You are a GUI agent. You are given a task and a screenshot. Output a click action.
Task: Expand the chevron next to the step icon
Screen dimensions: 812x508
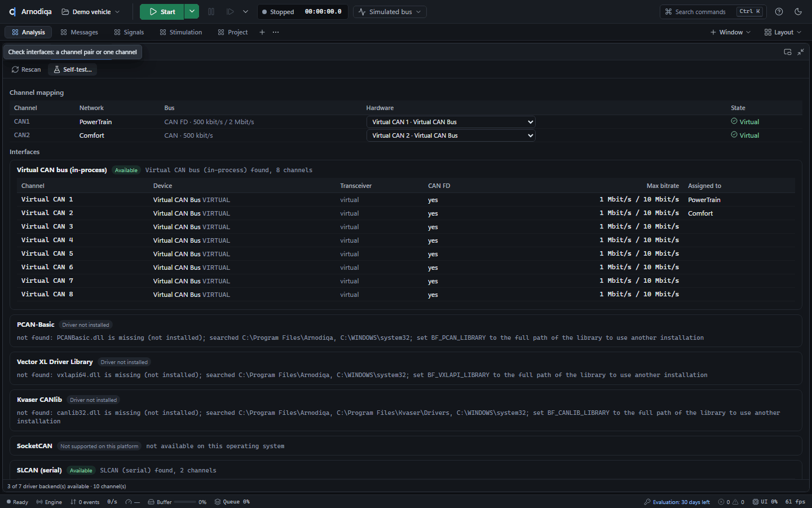245,12
